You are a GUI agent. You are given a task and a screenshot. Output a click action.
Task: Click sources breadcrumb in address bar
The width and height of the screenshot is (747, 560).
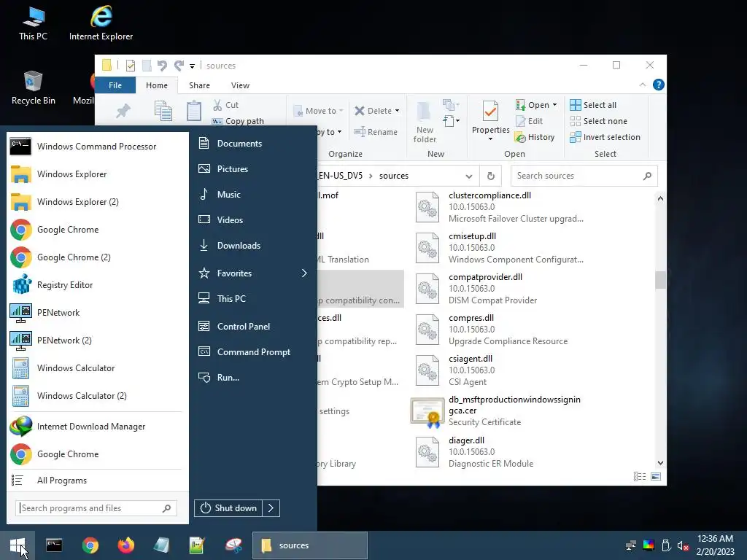(x=393, y=176)
